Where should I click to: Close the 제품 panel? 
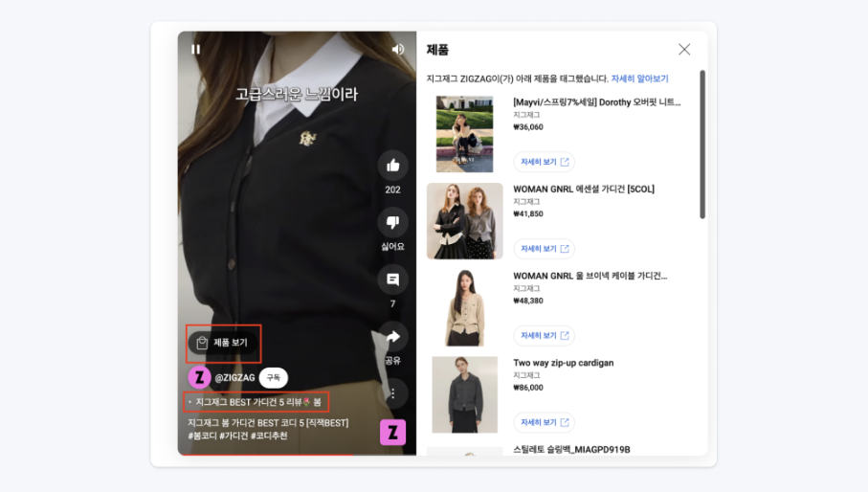[x=684, y=49]
